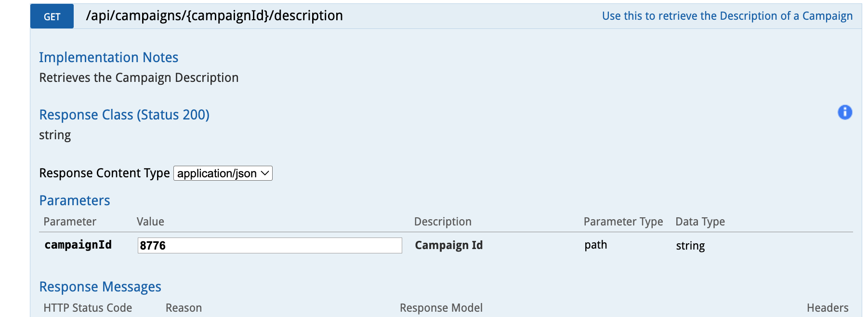This screenshot has width=868, height=317.
Task: Click the GET method badge
Action: [x=52, y=16]
